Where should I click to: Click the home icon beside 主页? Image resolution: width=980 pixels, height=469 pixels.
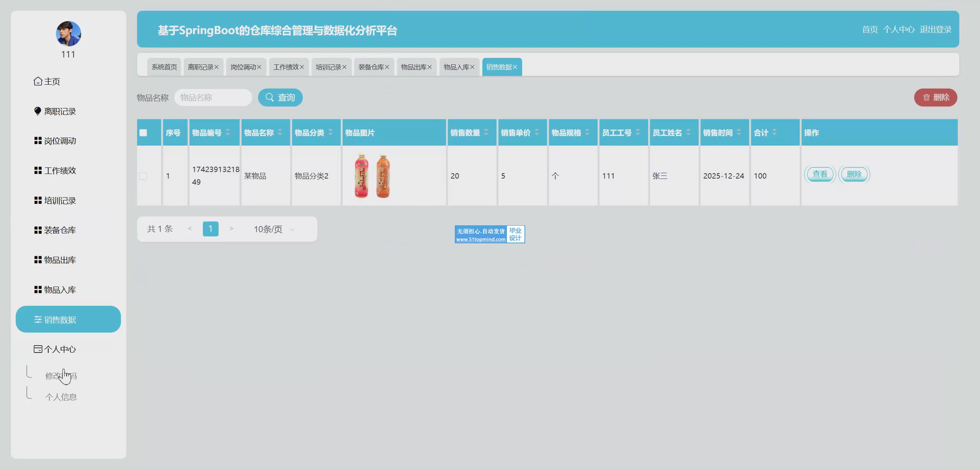38,81
